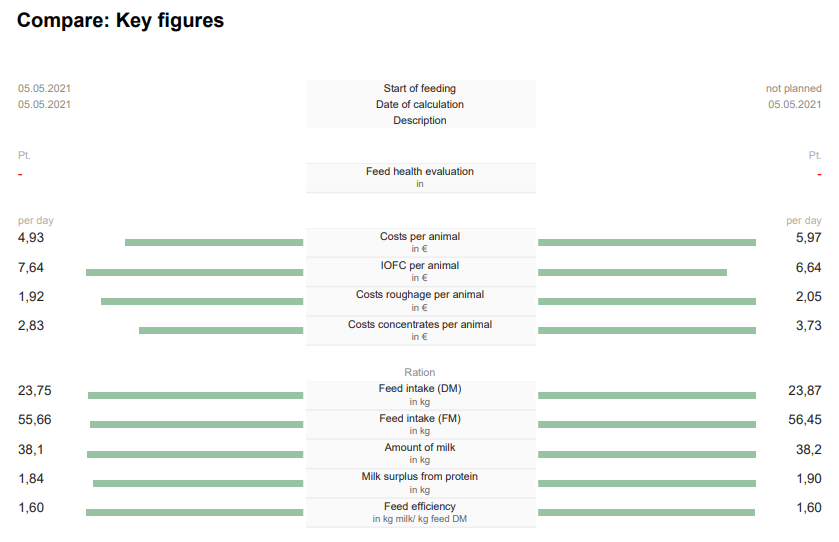The image size is (839, 542).
Task: Select the right 'not planned' feeding status
Action: (794, 88)
